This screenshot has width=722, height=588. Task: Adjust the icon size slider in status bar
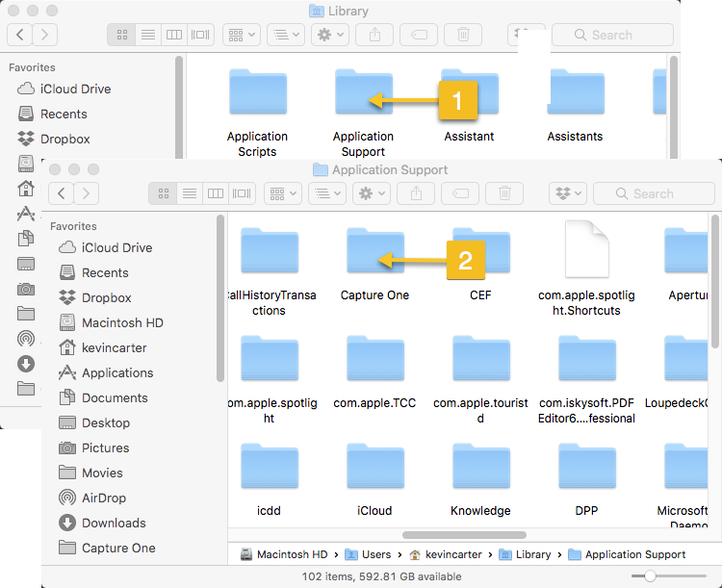[651, 575]
